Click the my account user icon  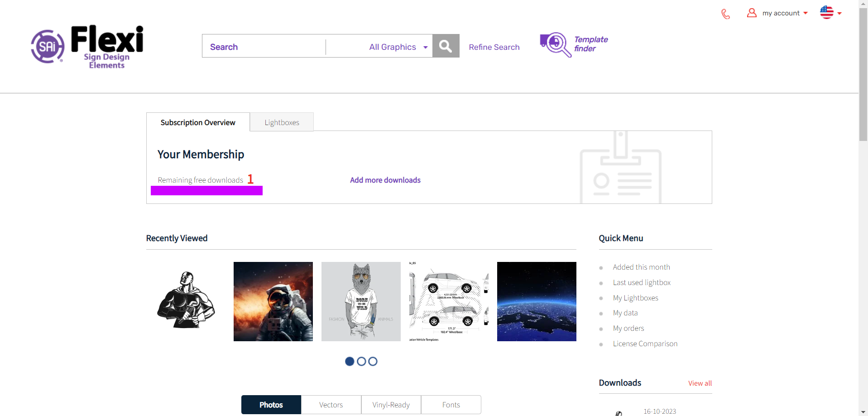(751, 13)
